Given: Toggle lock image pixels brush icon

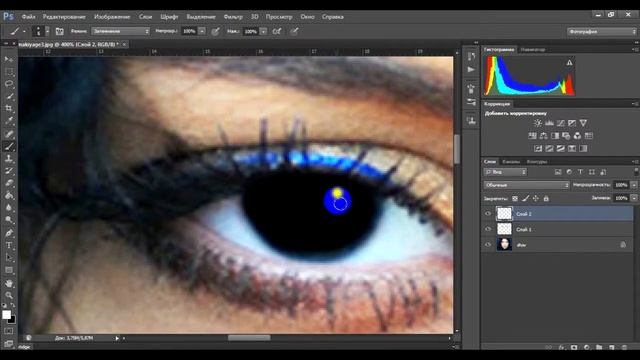Looking at the screenshot, I should click(526, 198).
